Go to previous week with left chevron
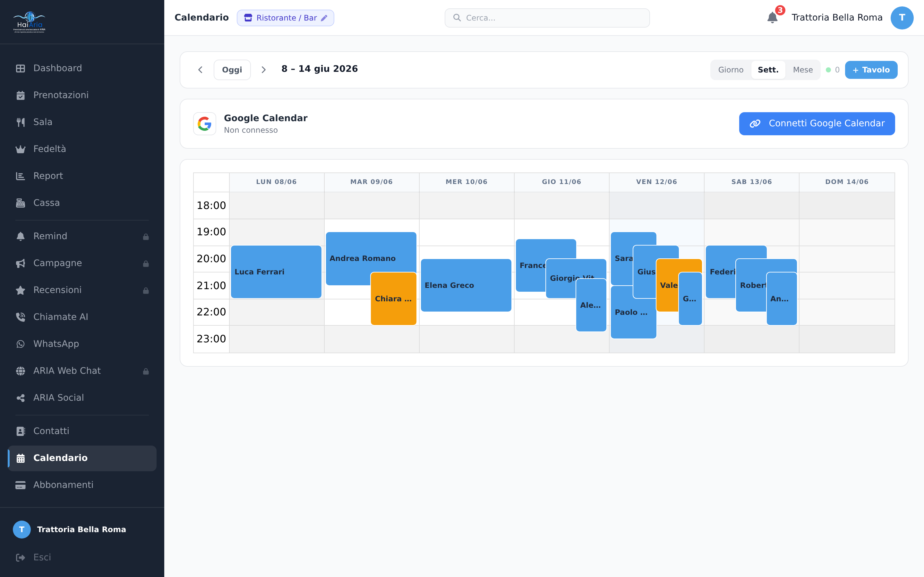 [x=200, y=70]
